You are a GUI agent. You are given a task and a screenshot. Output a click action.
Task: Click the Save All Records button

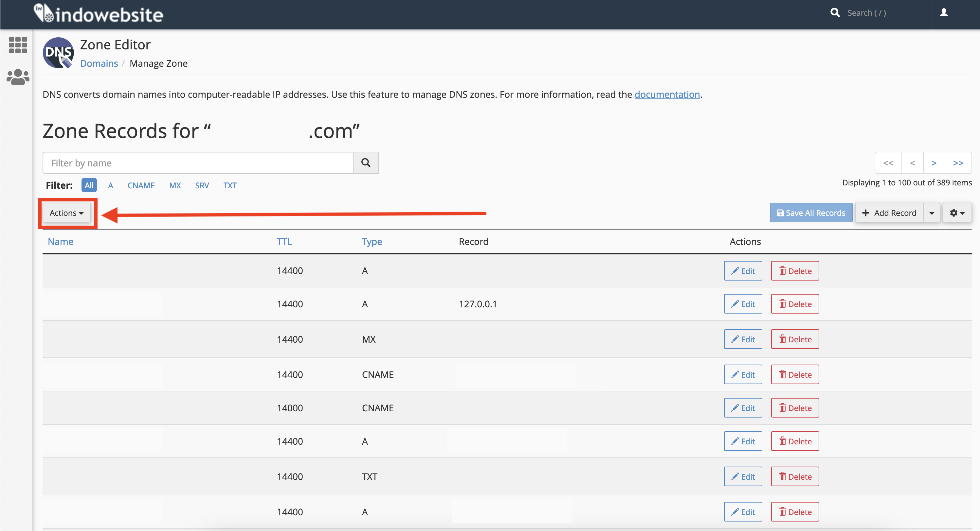click(x=811, y=213)
